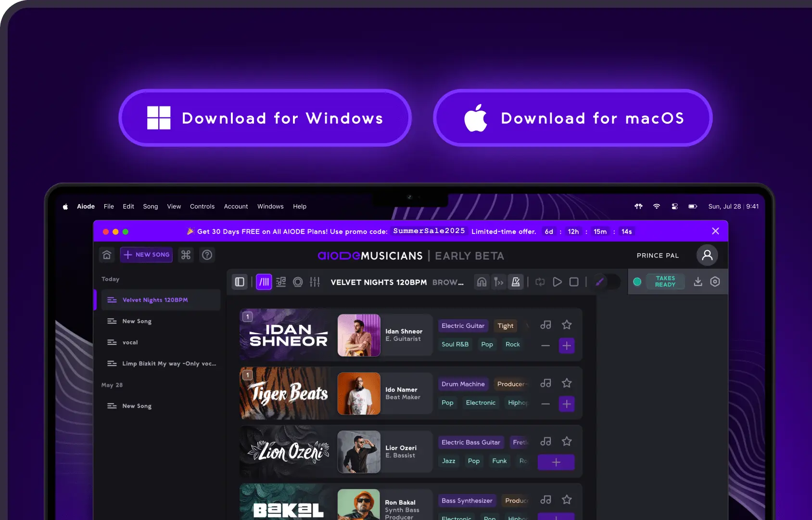The image size is (812, 520).
Task: Open the user profile avatar
Action: pos(707,255)
